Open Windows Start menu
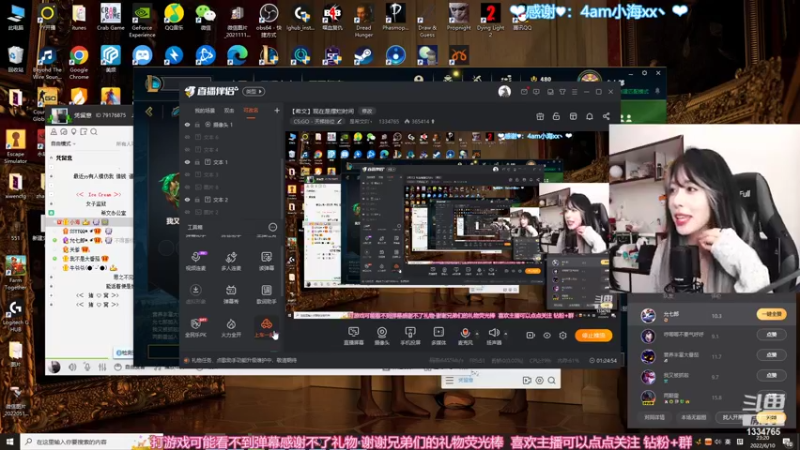The width and height of the screenshot is (800, 450). coord(10,441)
